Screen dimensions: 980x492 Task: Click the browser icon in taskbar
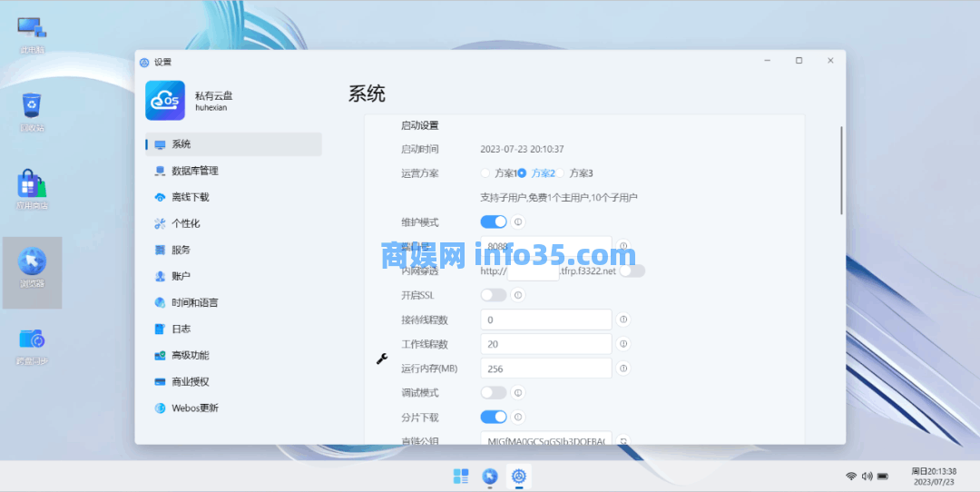point(490,477)
